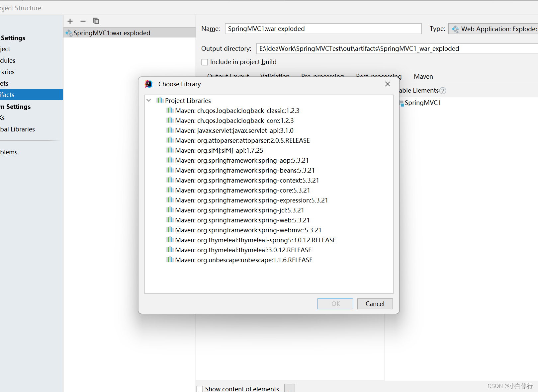Click the ellipsis button beside Show content
Viewport: 538px width, 392px height.
pyautogui.click(x=290, y=388)
